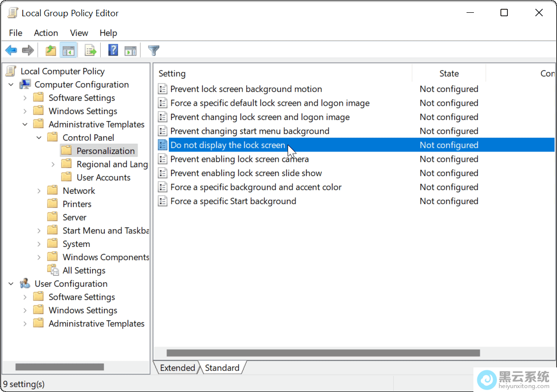Collapse the Computer Configuration node

click(x=11, y=85)
